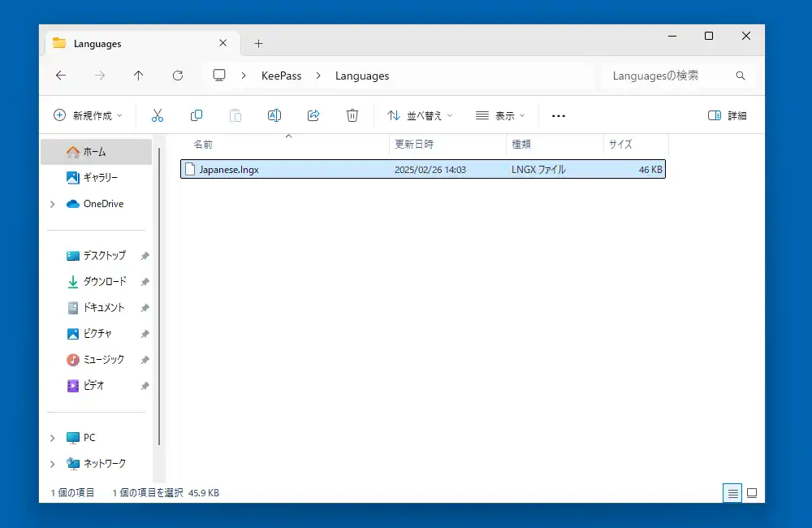The image size is (812, 528).
Task: Switch to details list view icon in status bar
Action: click(x=732, y=493)
